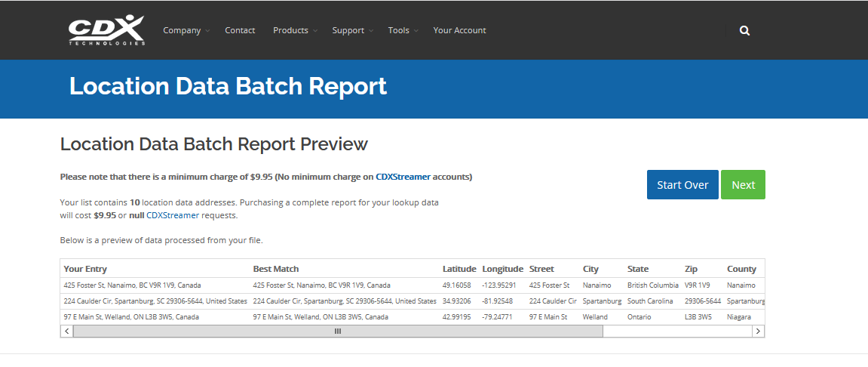Screen dimensions: 868x367
Task: Click longitude value -81.92548
Action: coord(497,301)
